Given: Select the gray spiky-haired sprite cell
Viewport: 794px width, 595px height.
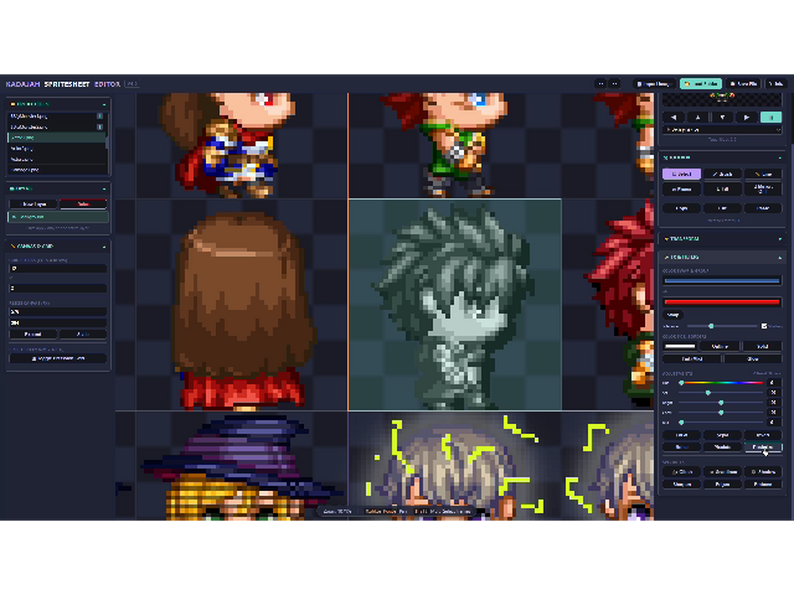Looking at the screenshot, I should click(x=455, y=304).
